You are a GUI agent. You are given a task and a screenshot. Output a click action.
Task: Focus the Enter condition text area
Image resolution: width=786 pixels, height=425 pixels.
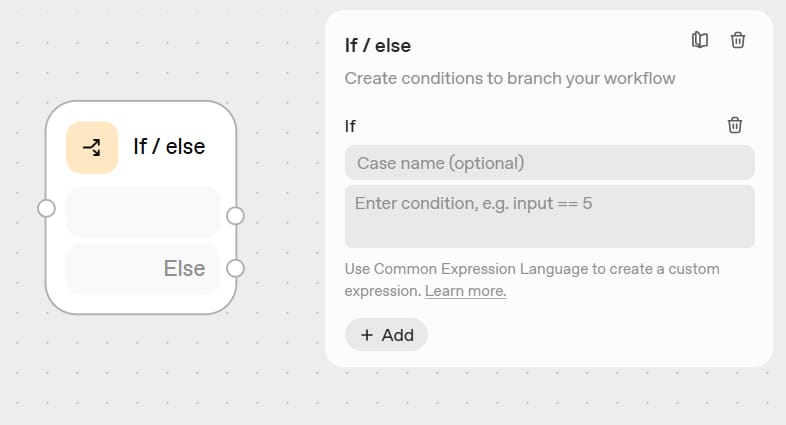coord(549,216)
